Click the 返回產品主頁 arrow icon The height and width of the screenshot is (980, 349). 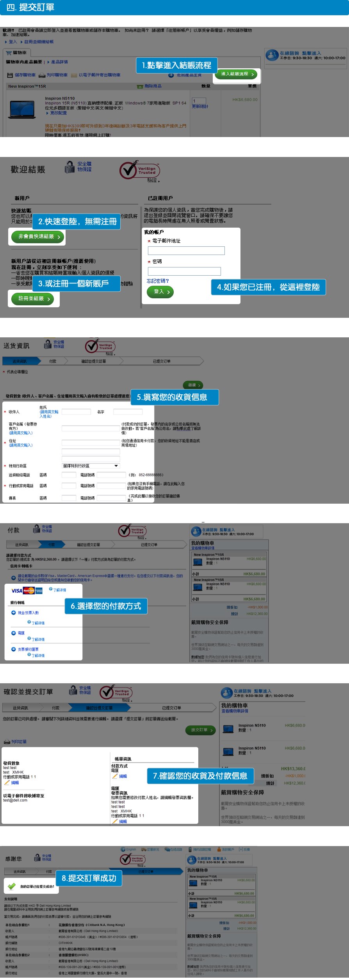171,75
